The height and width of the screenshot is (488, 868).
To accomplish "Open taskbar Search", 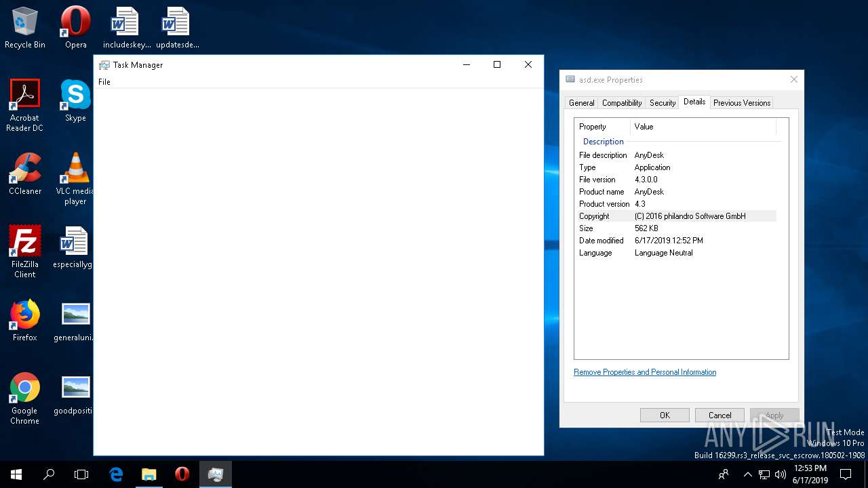I will (x=49, y=474).
